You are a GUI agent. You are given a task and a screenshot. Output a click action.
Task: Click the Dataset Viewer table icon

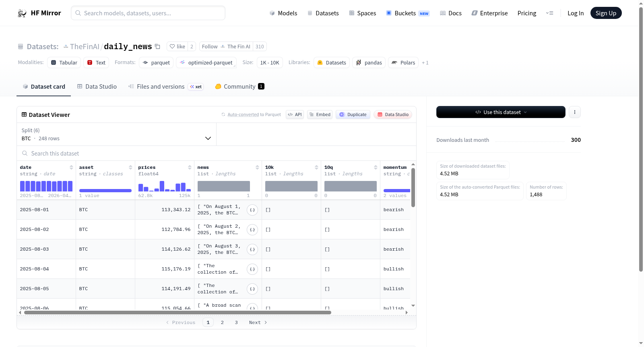pyautogui.click(x=24, y=115)
